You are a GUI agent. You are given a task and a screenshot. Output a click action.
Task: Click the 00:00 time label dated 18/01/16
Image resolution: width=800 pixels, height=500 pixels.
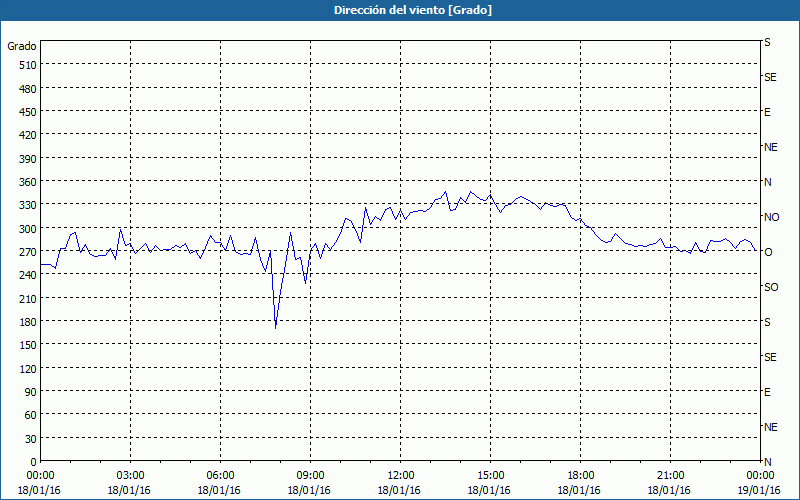pyautogui.click(x=40, y=476)
